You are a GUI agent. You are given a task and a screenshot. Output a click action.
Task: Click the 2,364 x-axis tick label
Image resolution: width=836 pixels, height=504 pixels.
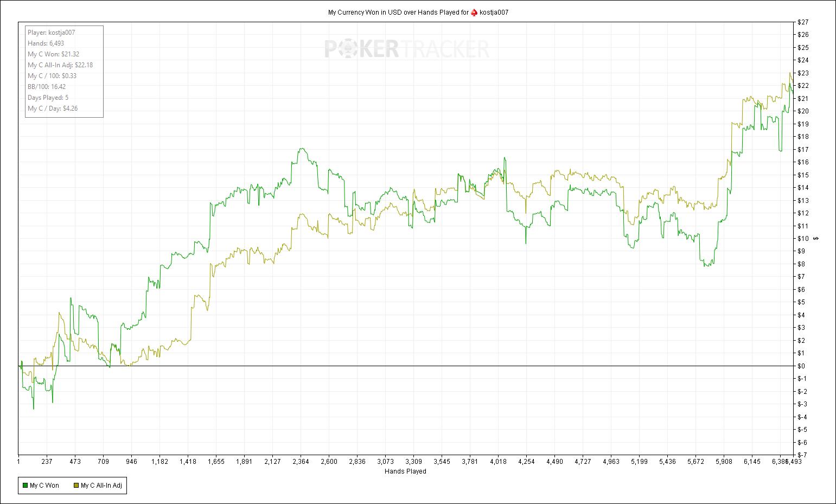(301, 462)
